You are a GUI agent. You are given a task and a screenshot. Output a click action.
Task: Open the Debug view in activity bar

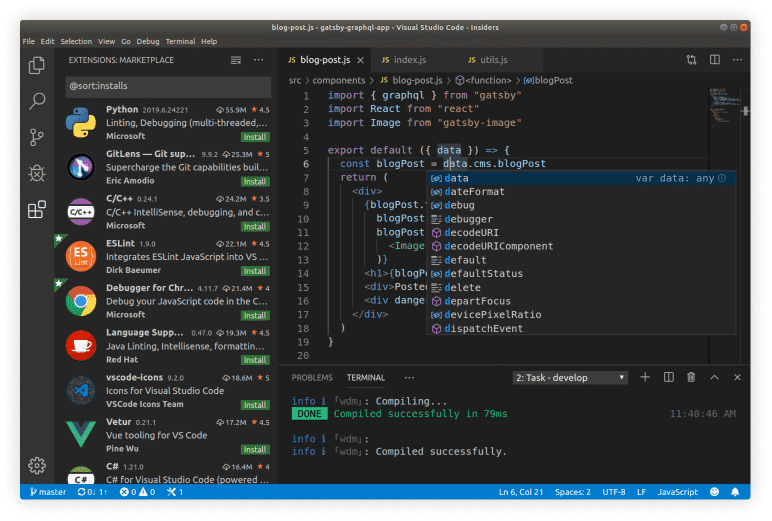[x=36, y=173]
